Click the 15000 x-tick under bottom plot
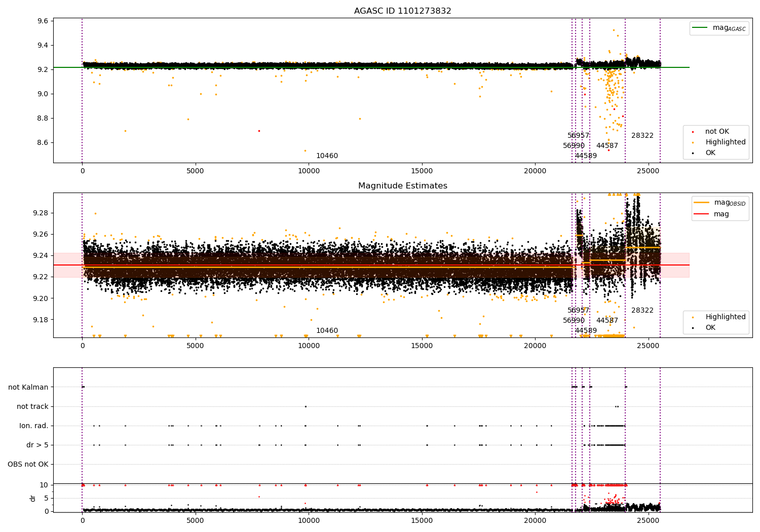 click(422, 521)
